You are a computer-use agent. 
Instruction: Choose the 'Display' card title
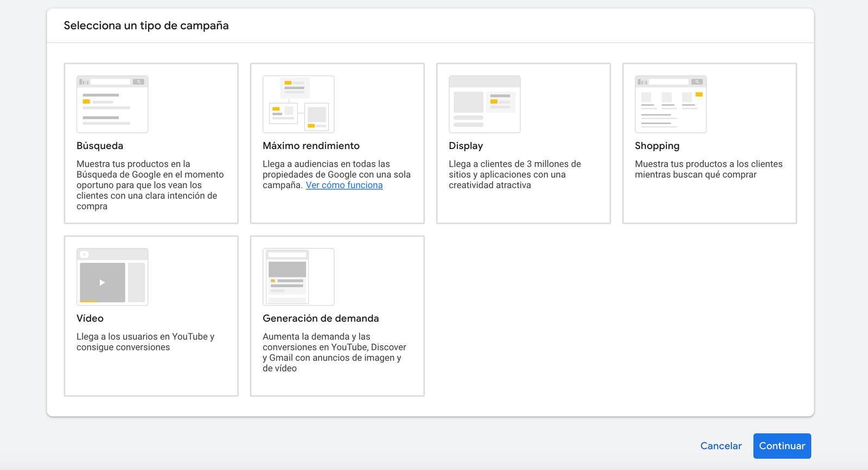(x=466, y=146)
